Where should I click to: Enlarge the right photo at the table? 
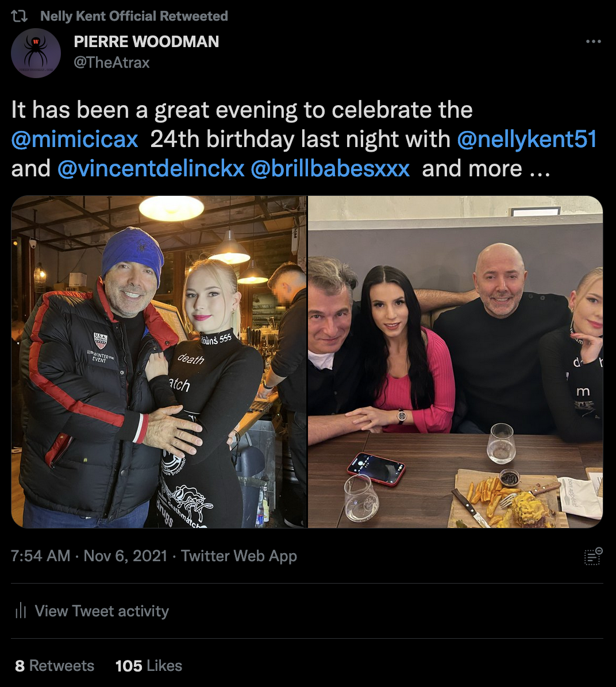455,362
